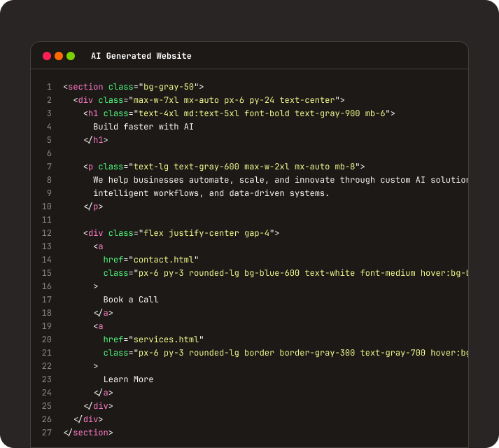The width and height of the screenshot is (499, 448).
Task: Click line number 27 in the gutter
Action: (x=47, y=433)
